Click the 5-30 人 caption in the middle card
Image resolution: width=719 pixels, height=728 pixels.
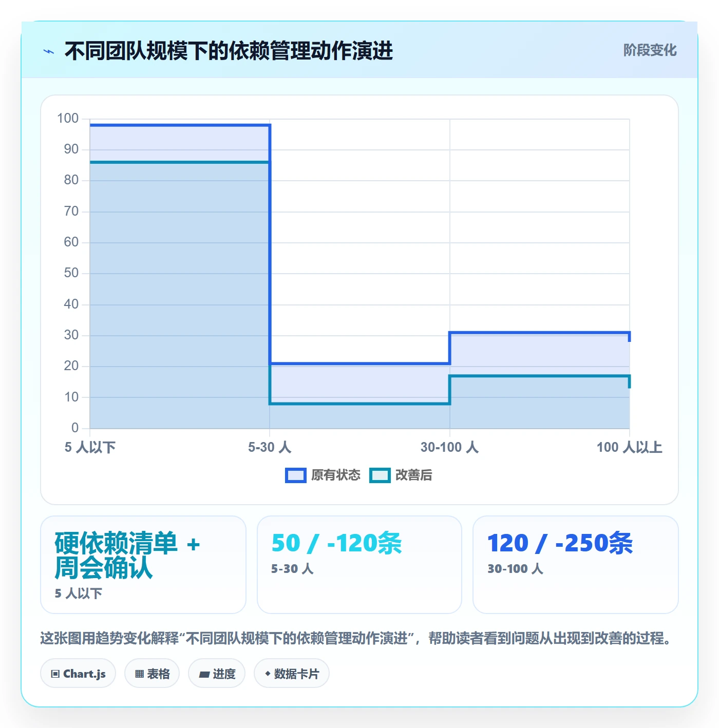coord(292,569)
